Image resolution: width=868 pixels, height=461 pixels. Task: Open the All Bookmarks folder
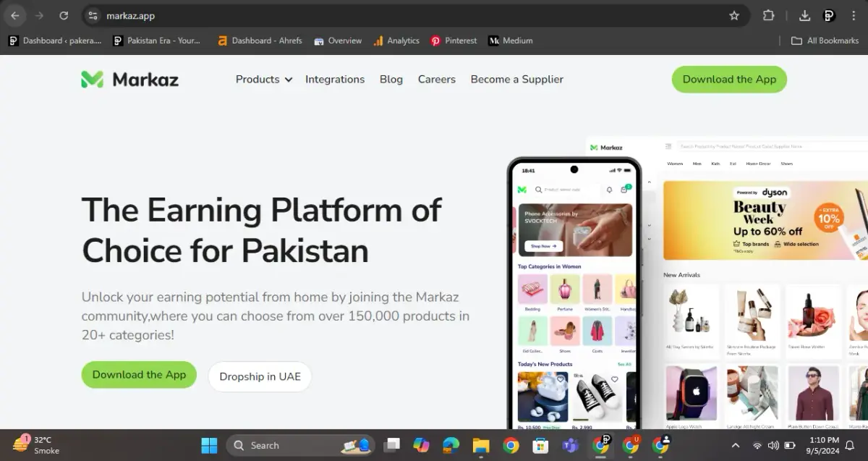click(x=825, y=41)
